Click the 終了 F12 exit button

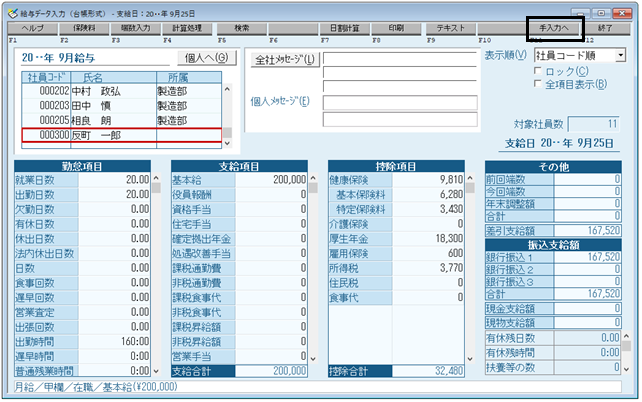coord(605,28)
